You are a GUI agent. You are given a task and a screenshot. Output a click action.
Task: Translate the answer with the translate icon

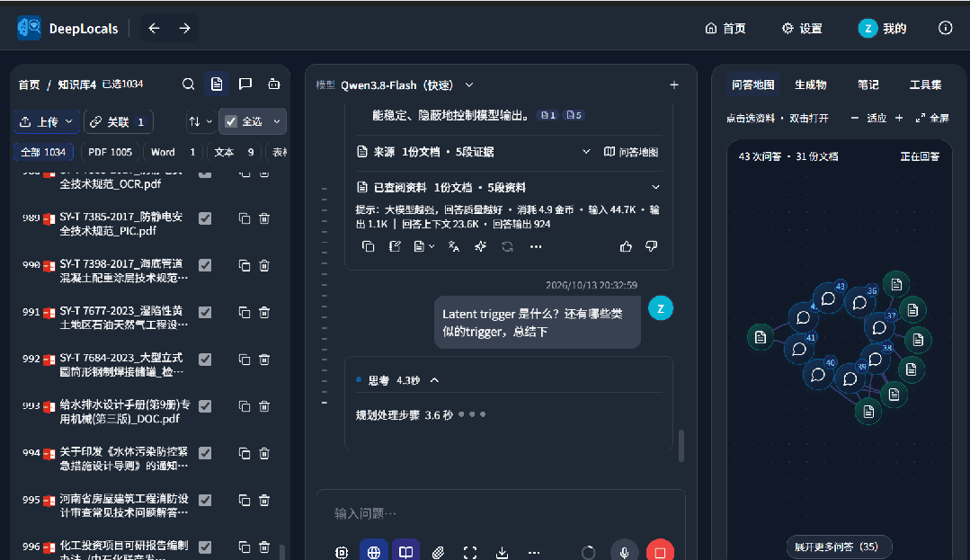tap(453, 246)
